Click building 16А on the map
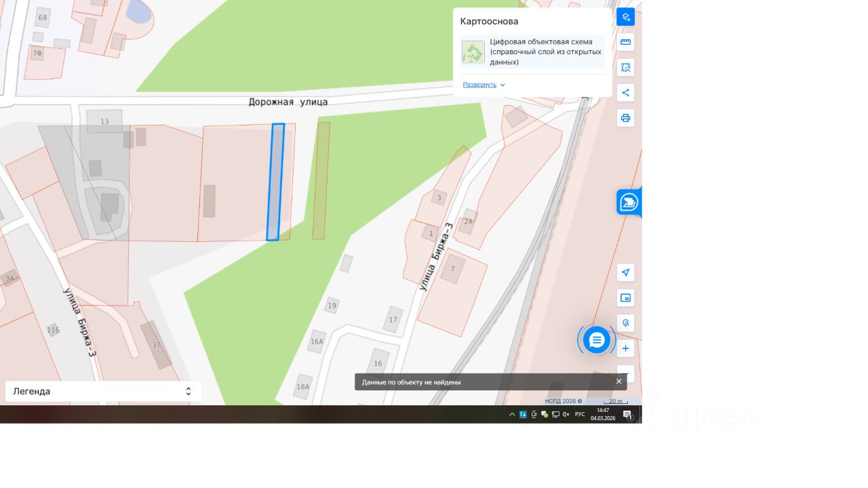Image resolution: width=868 pixels, height=488 pixels. pos(317,342)
